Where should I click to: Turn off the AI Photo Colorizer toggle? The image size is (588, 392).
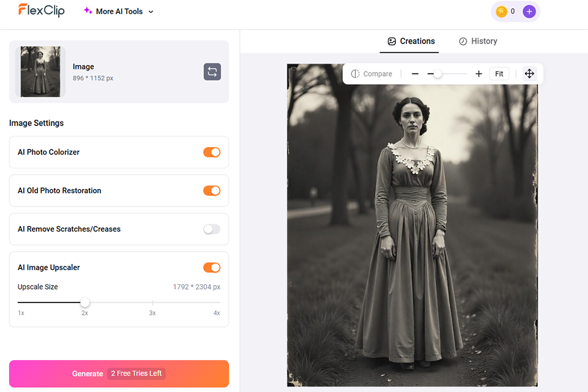click(x=212, y=153)
